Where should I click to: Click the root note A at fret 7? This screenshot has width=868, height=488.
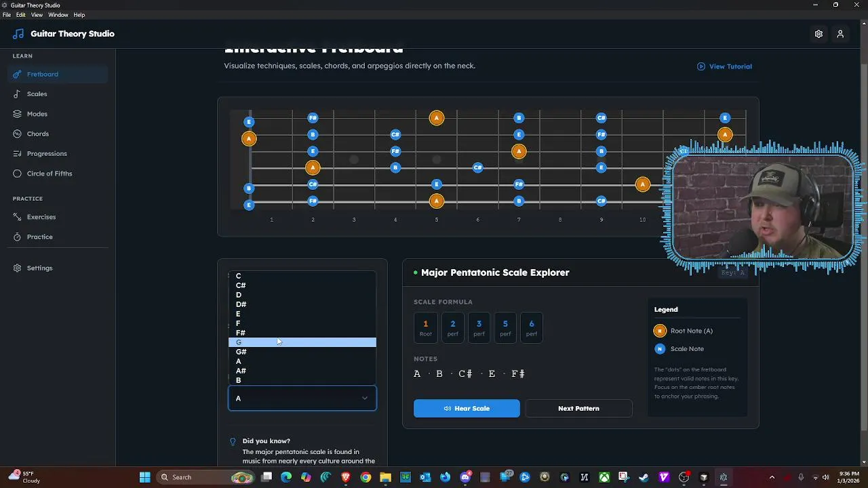pos(519,151)
